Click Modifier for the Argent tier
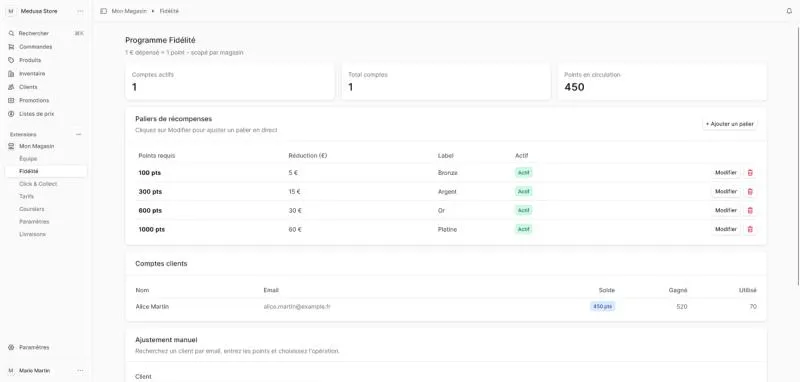 (x=726, y=192)
